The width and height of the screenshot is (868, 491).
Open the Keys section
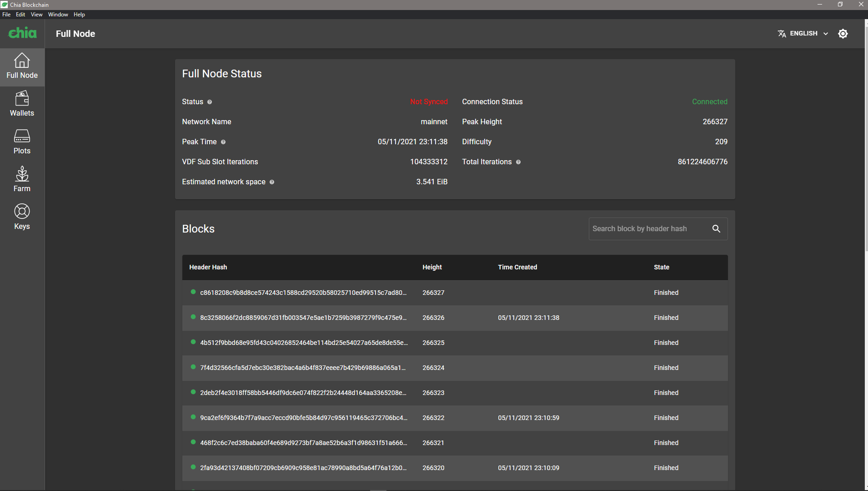tap(22, 218)
